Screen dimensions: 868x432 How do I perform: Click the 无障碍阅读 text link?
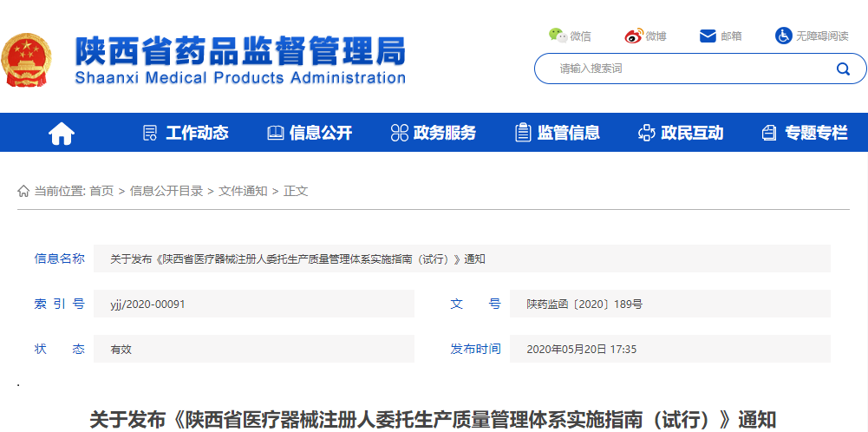[x=822, y=36]
